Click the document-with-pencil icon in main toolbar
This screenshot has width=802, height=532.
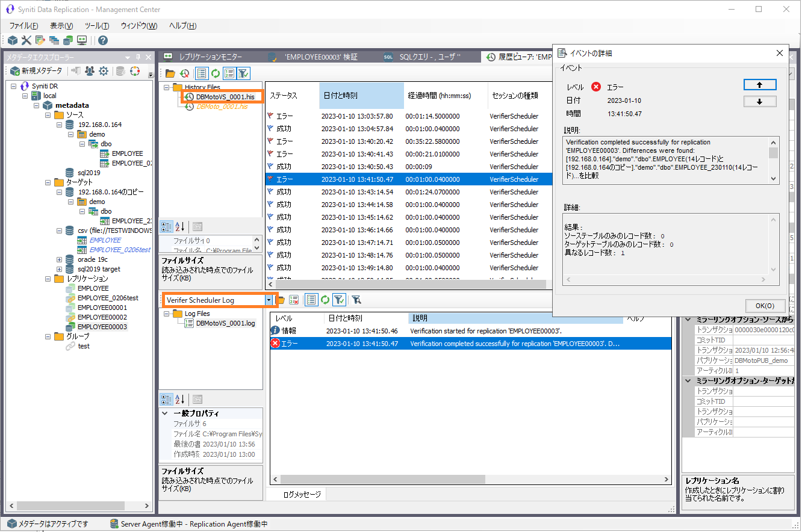click(x=40, y=40)
